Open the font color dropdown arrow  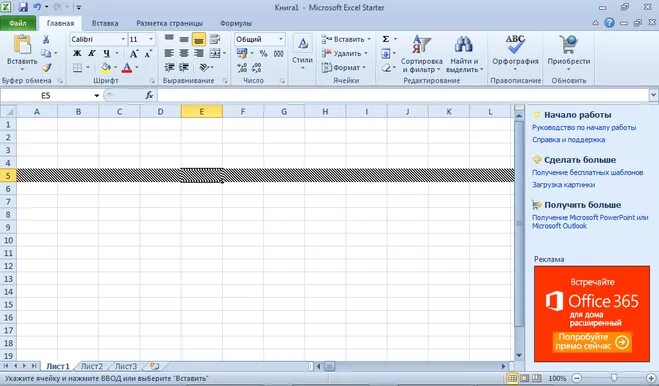(x=137, y=67)
